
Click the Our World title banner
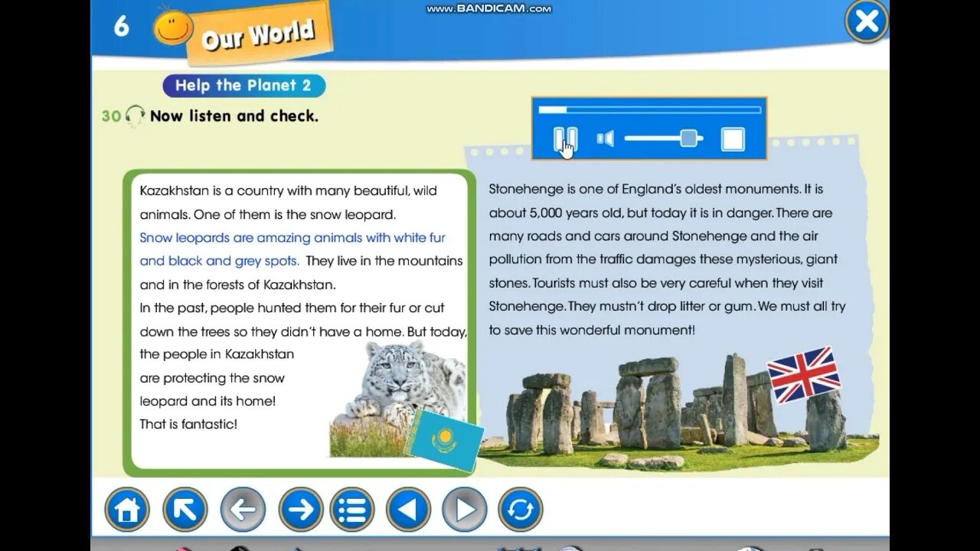click(x=258, y=35)
